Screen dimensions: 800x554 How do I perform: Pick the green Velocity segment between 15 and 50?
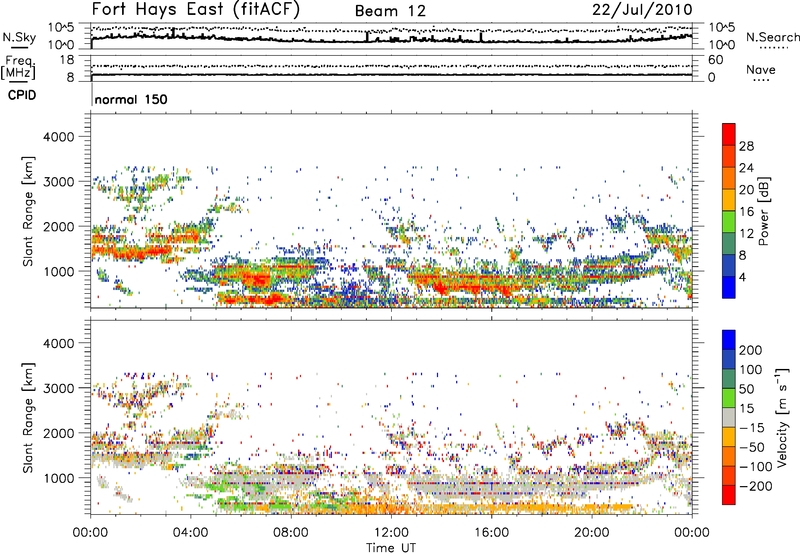coord(729,398)
